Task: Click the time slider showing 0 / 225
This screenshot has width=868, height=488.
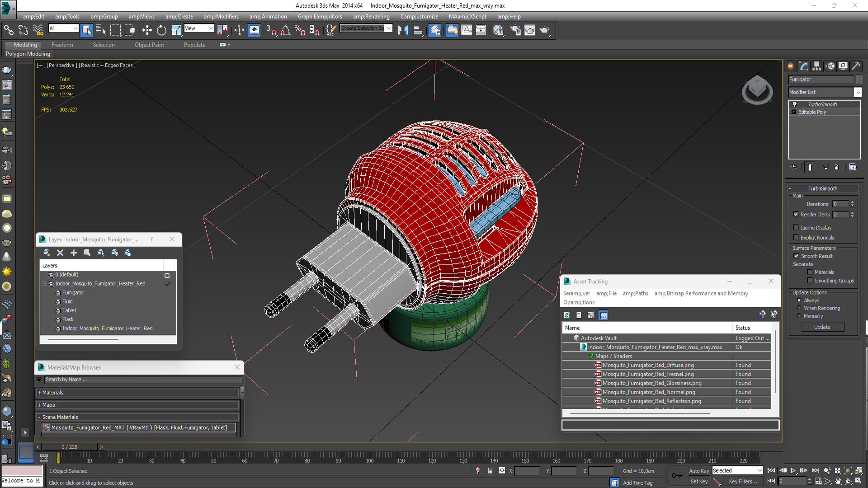Action: [x=70, y=447]
